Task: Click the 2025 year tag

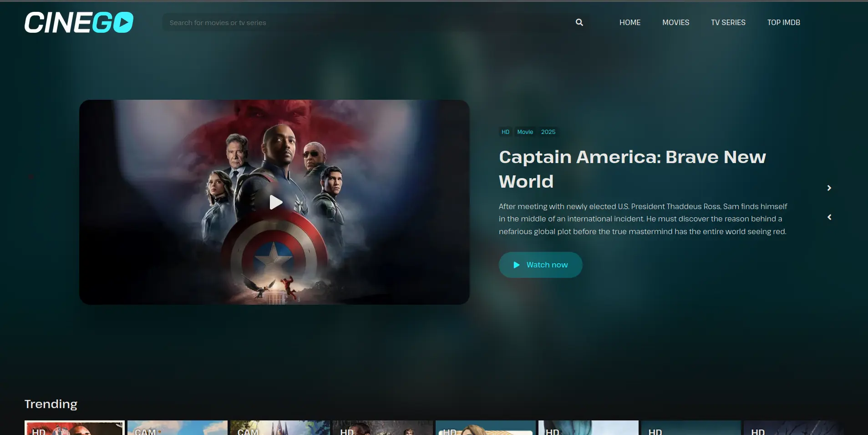Action: [548, 132]
